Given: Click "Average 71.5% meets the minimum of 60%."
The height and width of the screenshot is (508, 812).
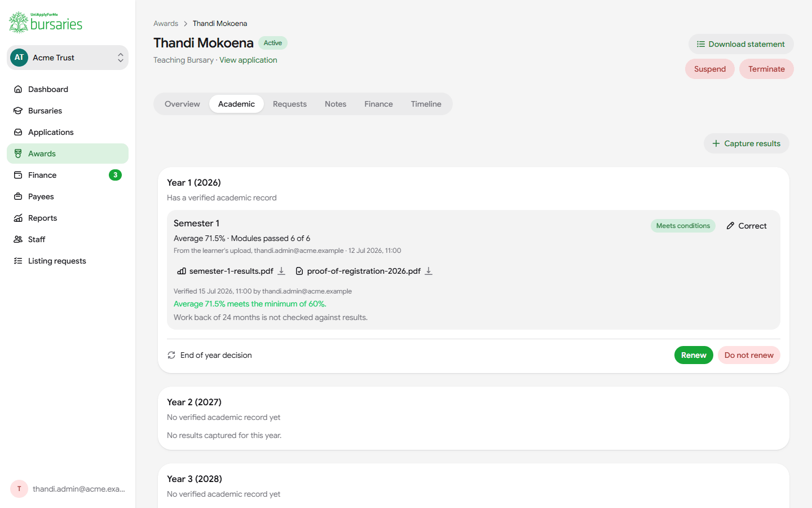Looking at the screenshot, I should click(x=250, y=304).
